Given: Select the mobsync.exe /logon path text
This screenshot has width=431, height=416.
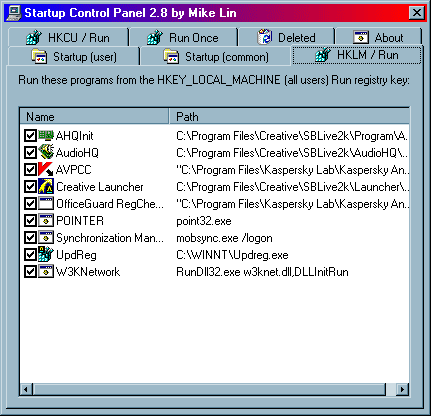Looking at the screenshot, I should click(224, 238).
